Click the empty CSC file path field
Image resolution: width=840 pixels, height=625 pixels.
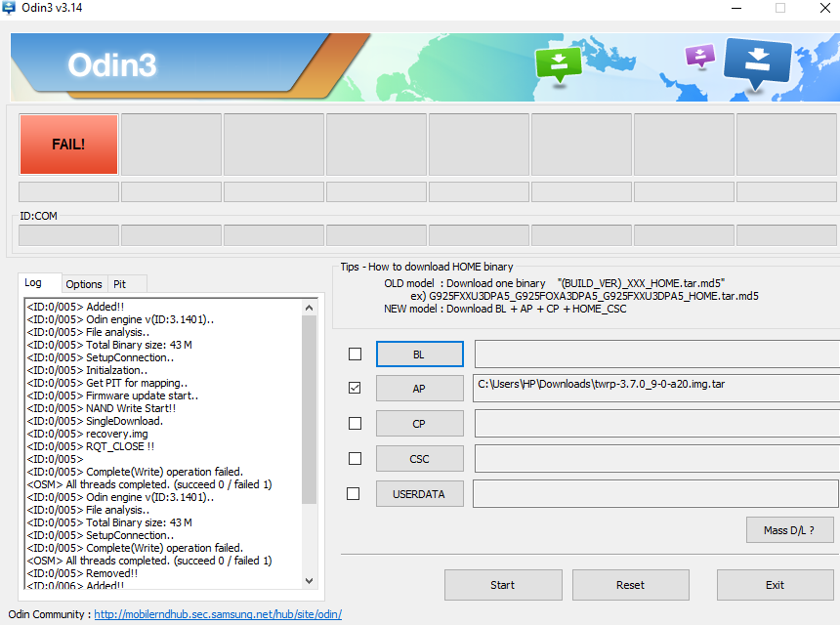coord(656,459)
